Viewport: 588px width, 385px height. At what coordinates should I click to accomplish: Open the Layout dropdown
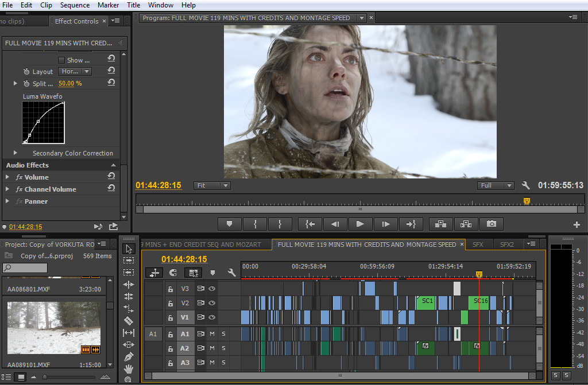coord(75,71)
